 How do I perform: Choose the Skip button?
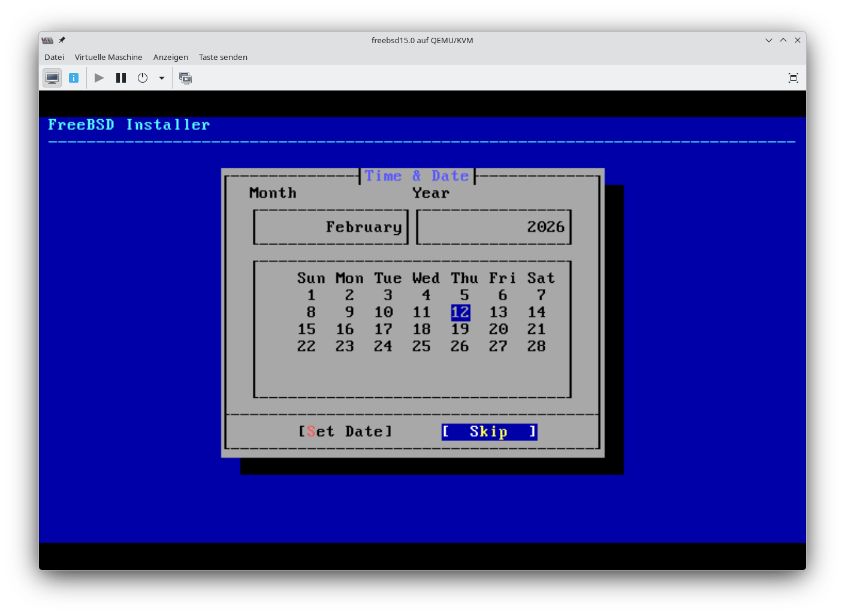pyautogui.click(x=489, y=431)
